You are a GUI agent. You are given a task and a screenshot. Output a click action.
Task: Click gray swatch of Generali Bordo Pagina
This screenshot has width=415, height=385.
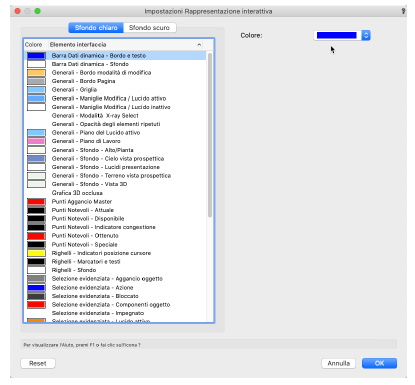tap(36, 81)
